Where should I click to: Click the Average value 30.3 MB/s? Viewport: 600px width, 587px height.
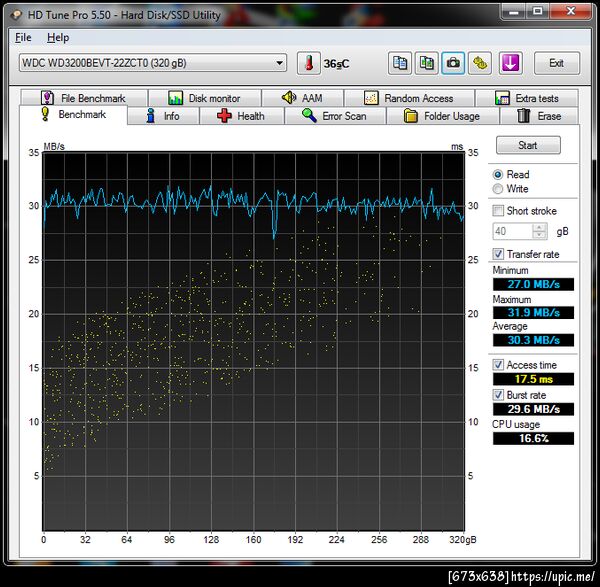click(533, 340)
